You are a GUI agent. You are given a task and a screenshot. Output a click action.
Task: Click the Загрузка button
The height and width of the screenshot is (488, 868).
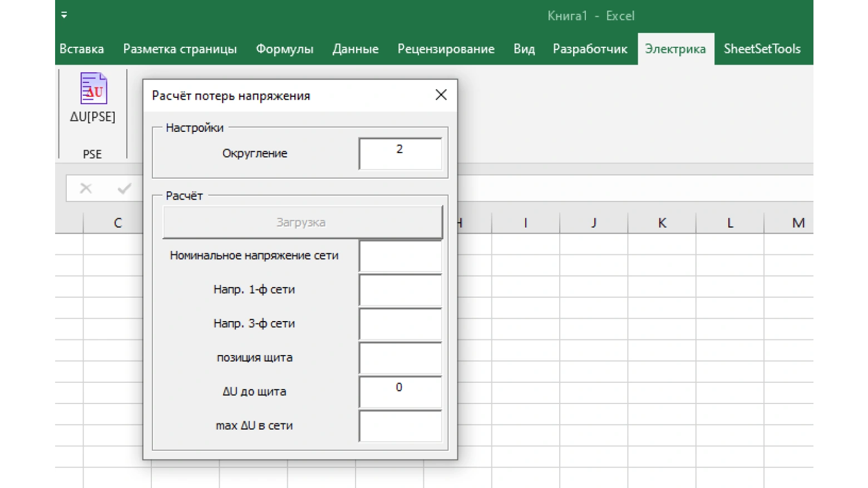tap(303, 223)
